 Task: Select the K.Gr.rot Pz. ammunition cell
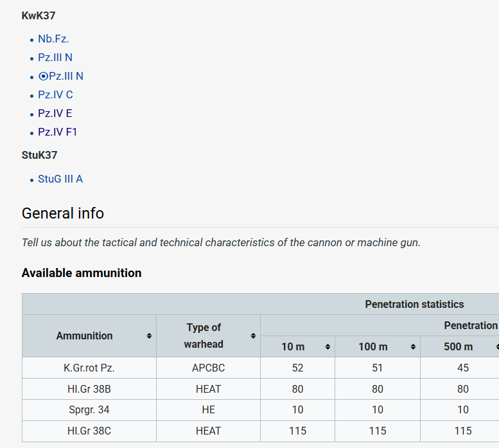(89, 368)
